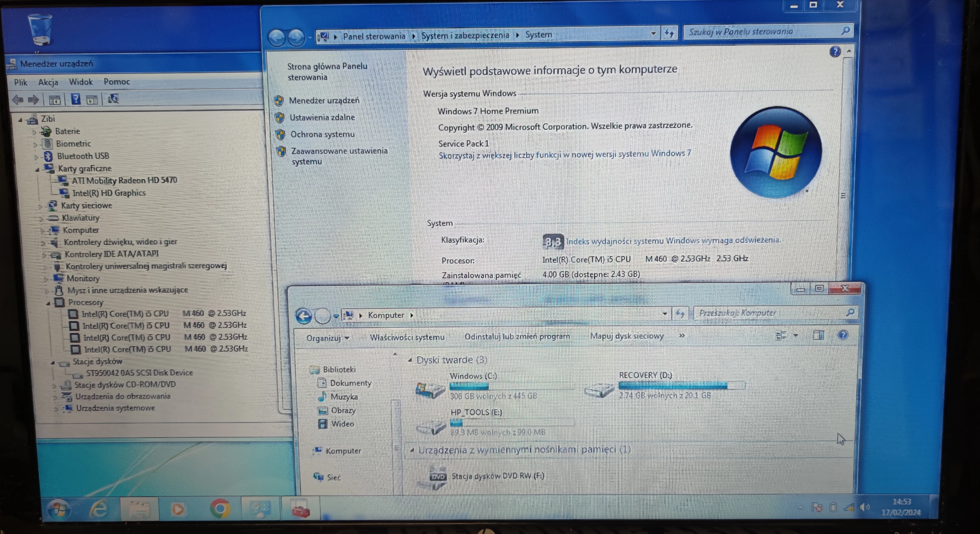980x534 pixels.
Task: Expand the Baterie node in Device Manager
Action: 35,131
